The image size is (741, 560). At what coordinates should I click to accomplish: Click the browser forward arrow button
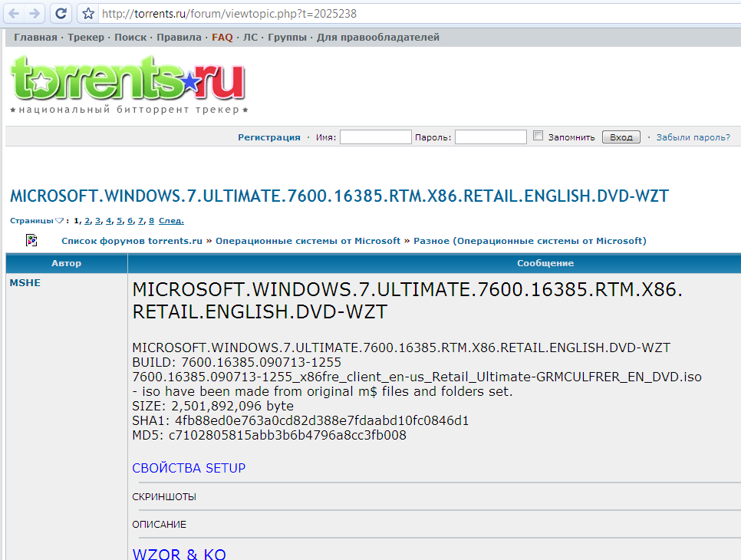(35, 13)
